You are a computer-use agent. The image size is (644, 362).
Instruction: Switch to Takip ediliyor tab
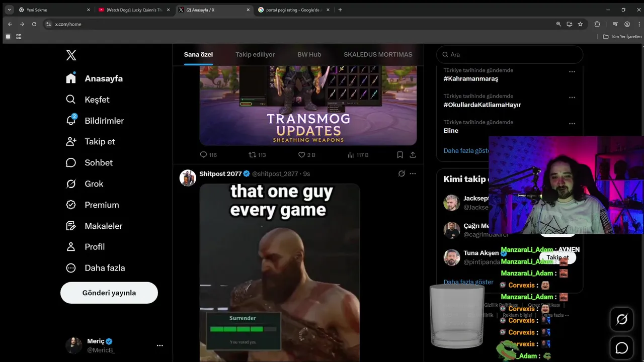pos(255,54)
